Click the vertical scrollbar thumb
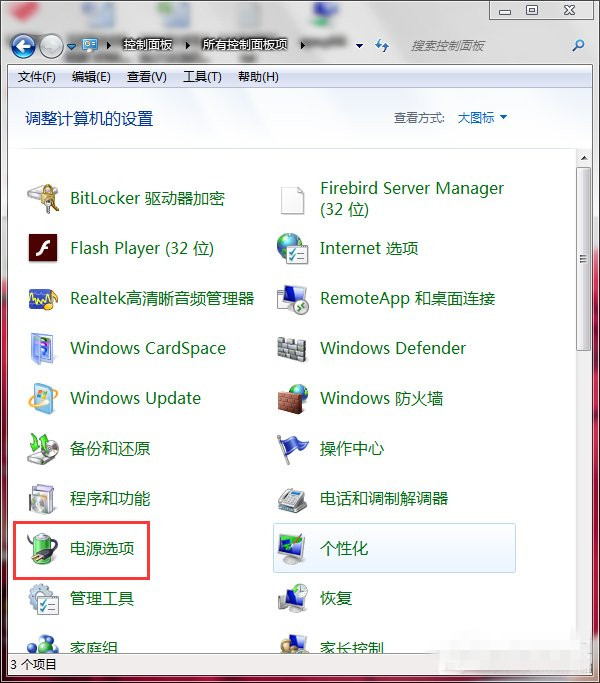Viewport: 600px width, 683px height. coord(583,259)
